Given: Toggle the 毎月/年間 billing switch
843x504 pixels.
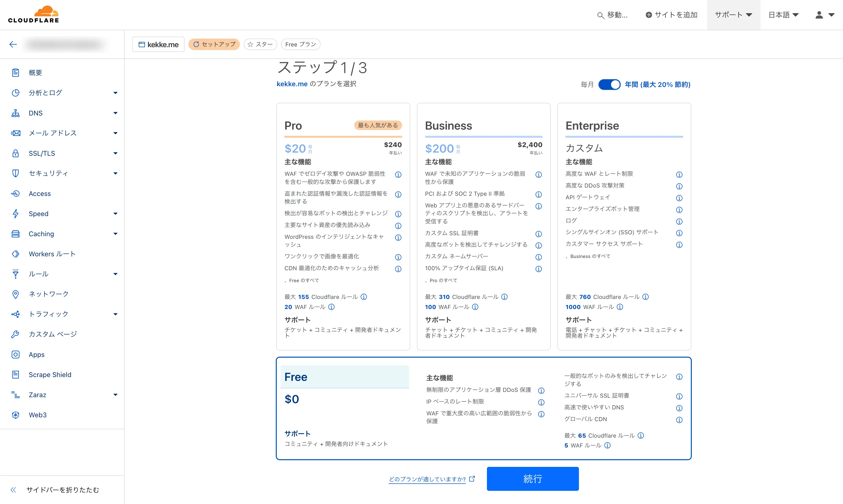Looking at the screenshot, I should [x=609, y=85].
